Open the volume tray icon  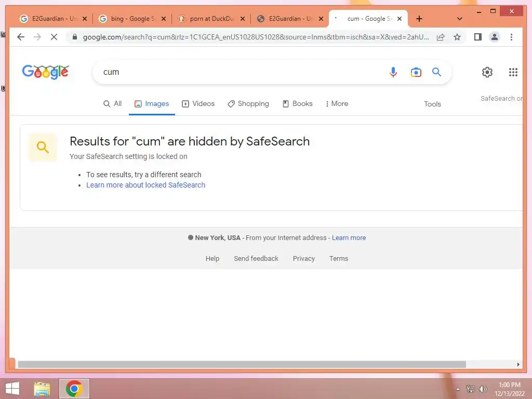483,389
